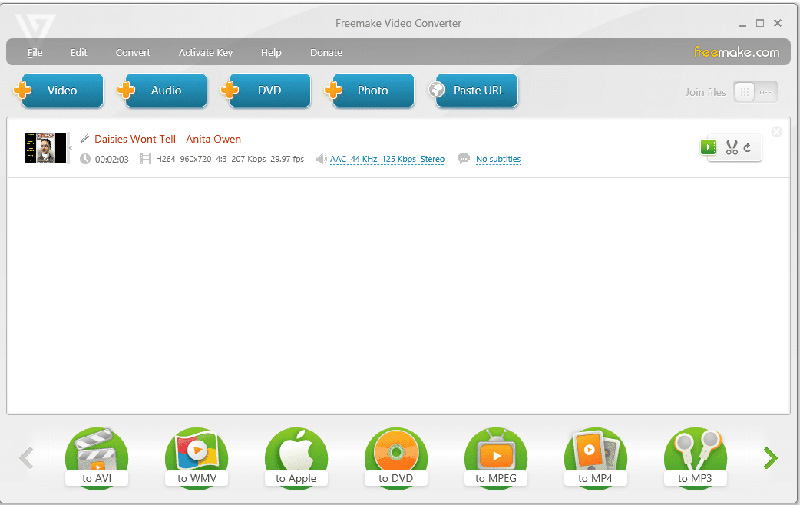Viewport: 800px width, 505px height.
Task: Open the Donate menu
Action: [x=326, y=53]
